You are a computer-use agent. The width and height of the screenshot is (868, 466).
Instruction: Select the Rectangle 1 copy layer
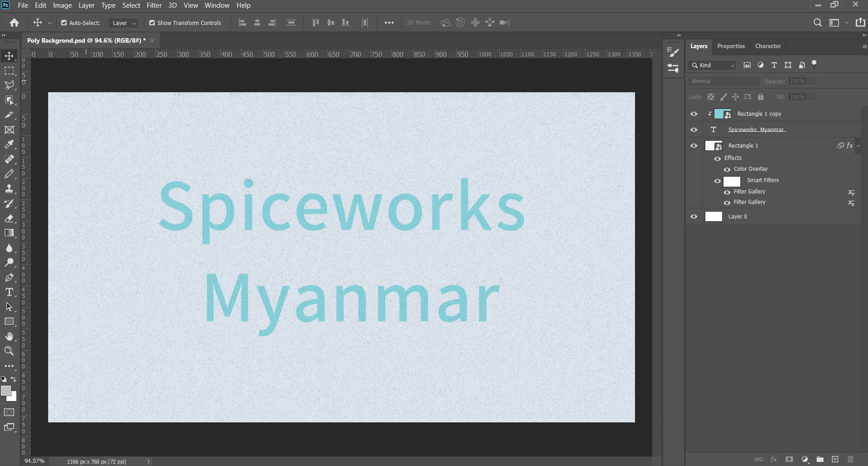pyautogui.click(x=759, y=114)
